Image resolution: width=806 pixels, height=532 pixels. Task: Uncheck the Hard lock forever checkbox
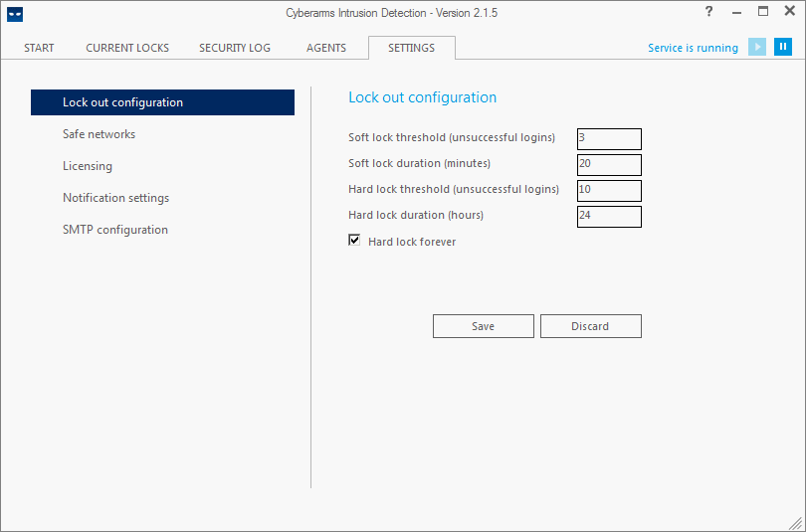pyautogui.click(x=354, y=240)
